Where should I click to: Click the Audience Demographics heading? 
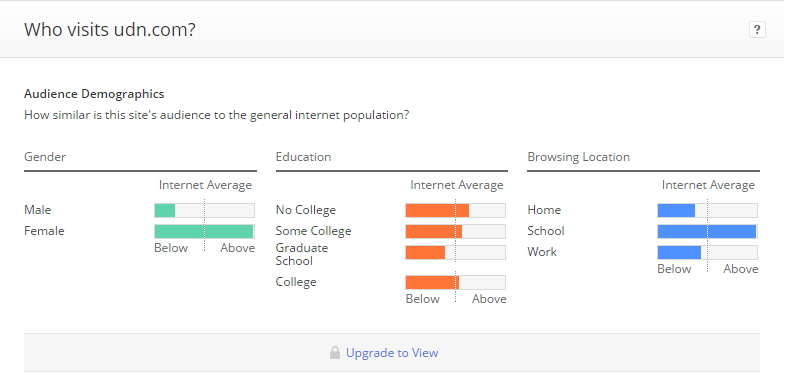94,94
